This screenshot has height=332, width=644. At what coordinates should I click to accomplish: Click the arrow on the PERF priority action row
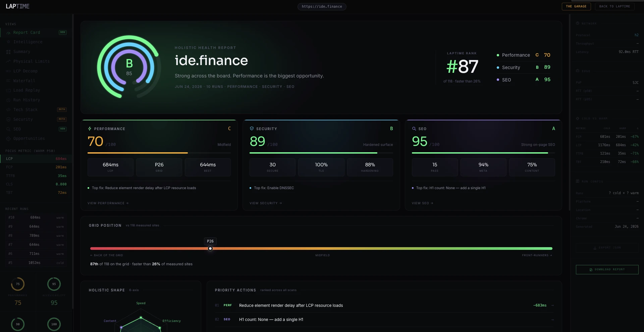(552, 306)
